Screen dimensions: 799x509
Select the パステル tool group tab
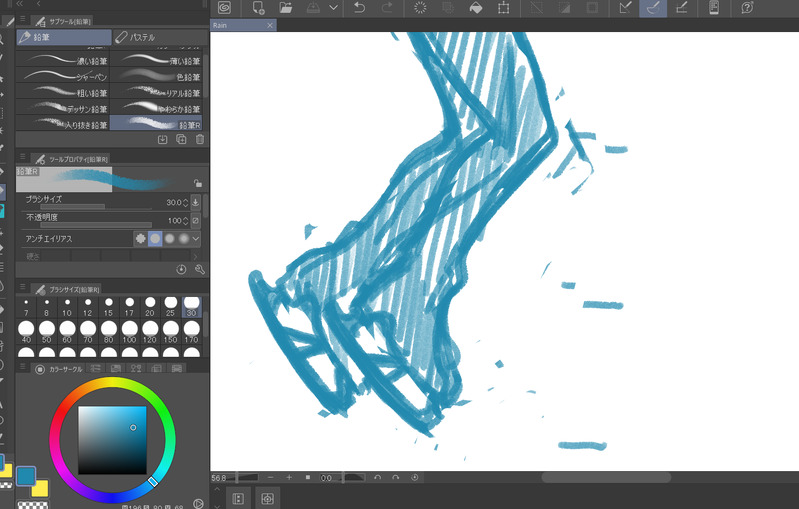pyautogui.click(x=160, y=37)
